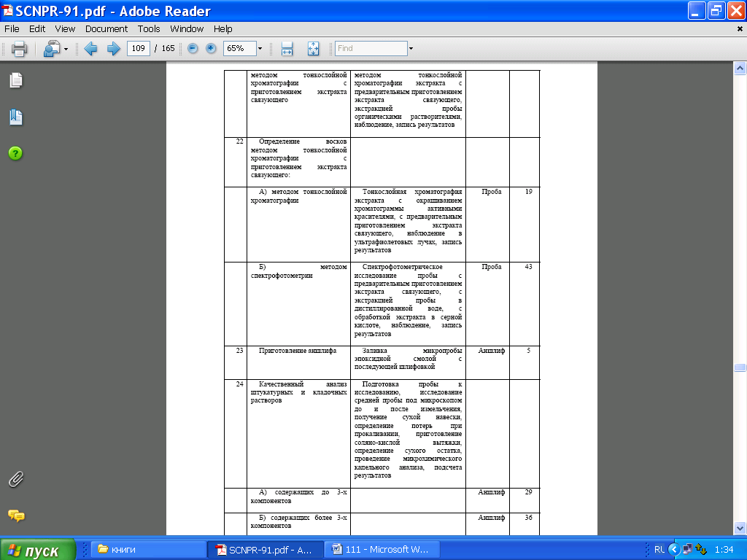Viewport: 747px width, 560px height.
Task: Switch to SCNPR-91.pdf taskbar button
Action: [266, 550]
